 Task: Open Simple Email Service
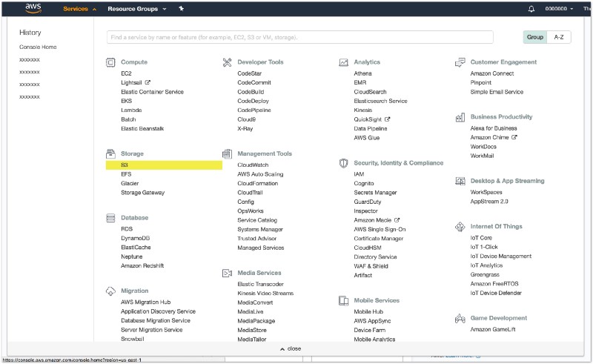pos(497,92)
